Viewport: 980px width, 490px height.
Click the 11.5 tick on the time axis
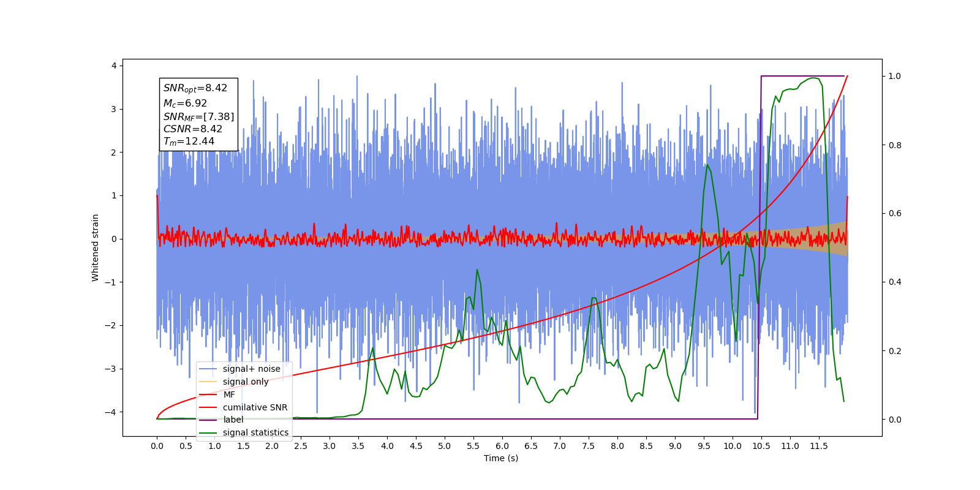pyautogui.click(x=819, y=446)
